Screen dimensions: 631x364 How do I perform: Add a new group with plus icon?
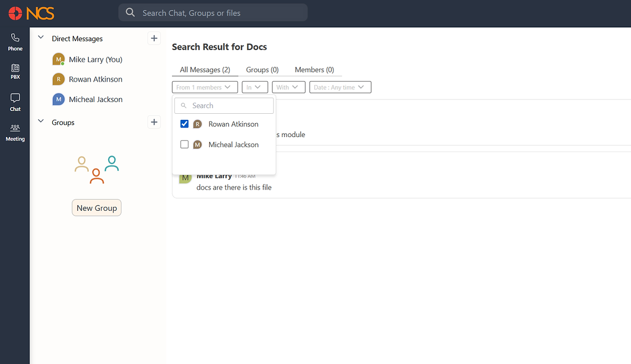154,122
